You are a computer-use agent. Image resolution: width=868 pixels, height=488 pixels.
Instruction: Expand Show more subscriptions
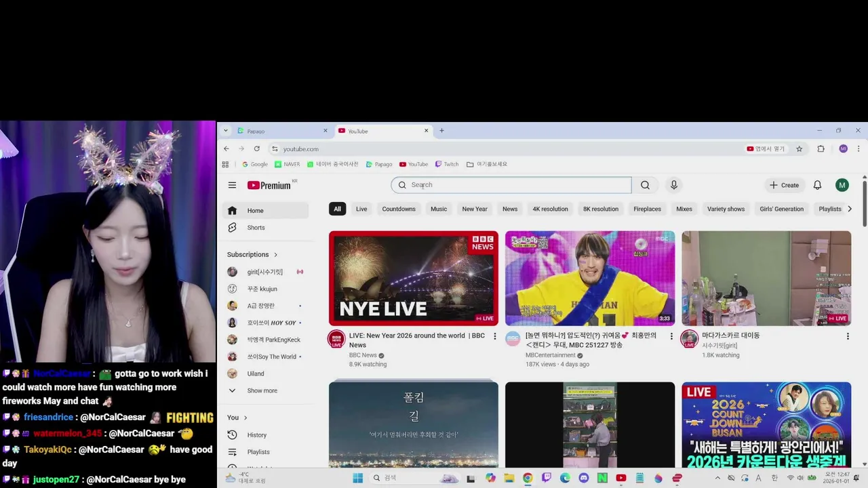click(265, 390)
